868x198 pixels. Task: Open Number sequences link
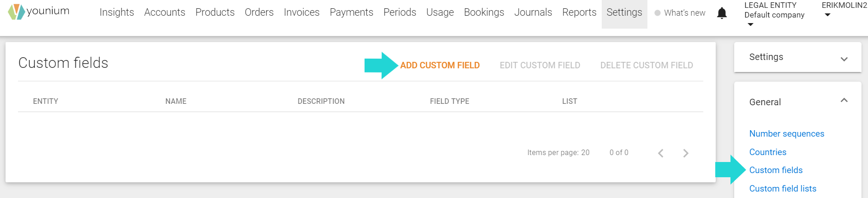pyautogui.click(x=786, y=134)
